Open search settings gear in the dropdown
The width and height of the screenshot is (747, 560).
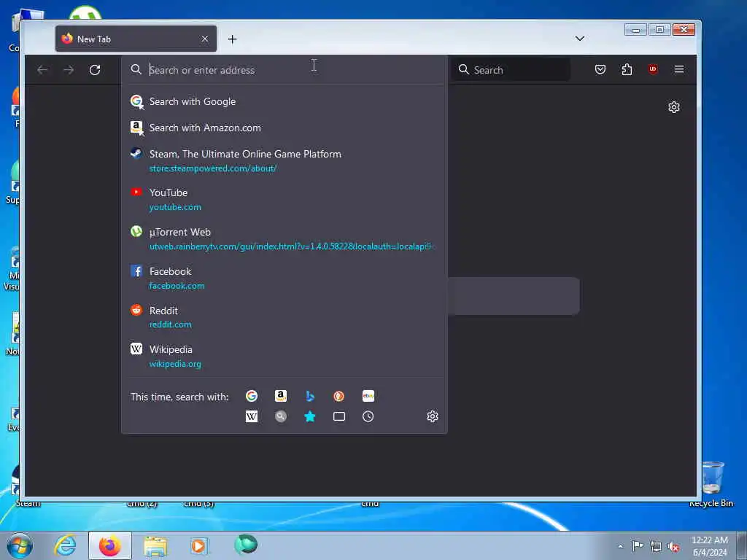coord(432,416)
